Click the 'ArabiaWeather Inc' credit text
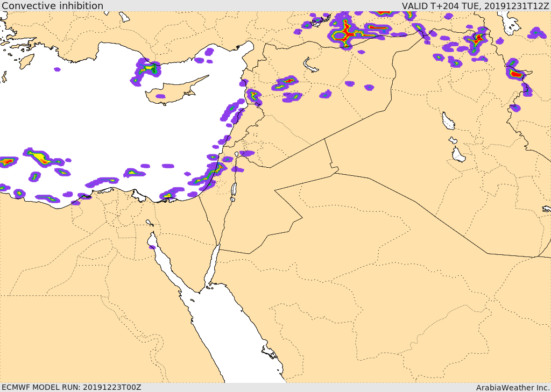Screen dimensions: 551x392 pyautogui.click(x=513, y=388)
